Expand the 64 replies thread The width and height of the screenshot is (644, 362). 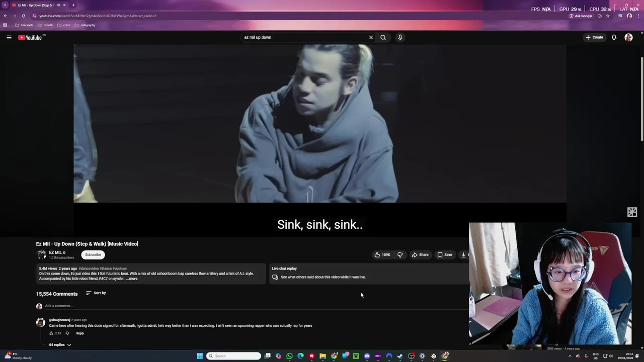tap(60, 345)
